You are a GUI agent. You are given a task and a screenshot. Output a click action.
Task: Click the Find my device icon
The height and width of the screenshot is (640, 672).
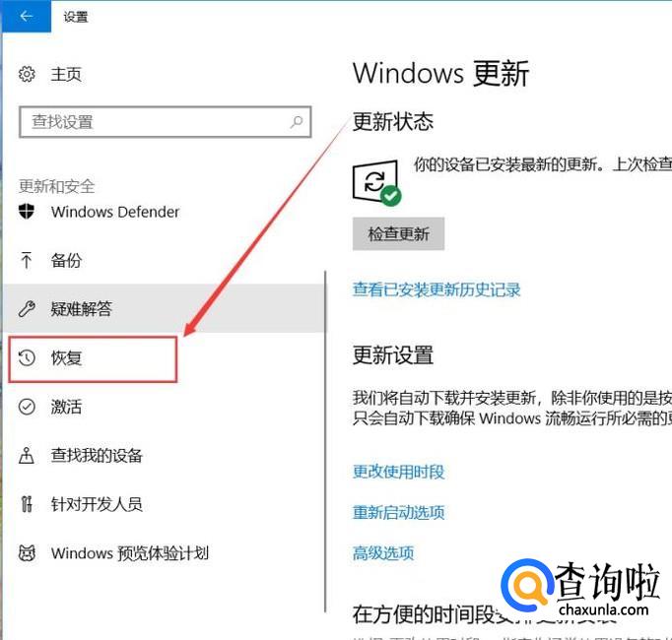click(x=27, y=455)
